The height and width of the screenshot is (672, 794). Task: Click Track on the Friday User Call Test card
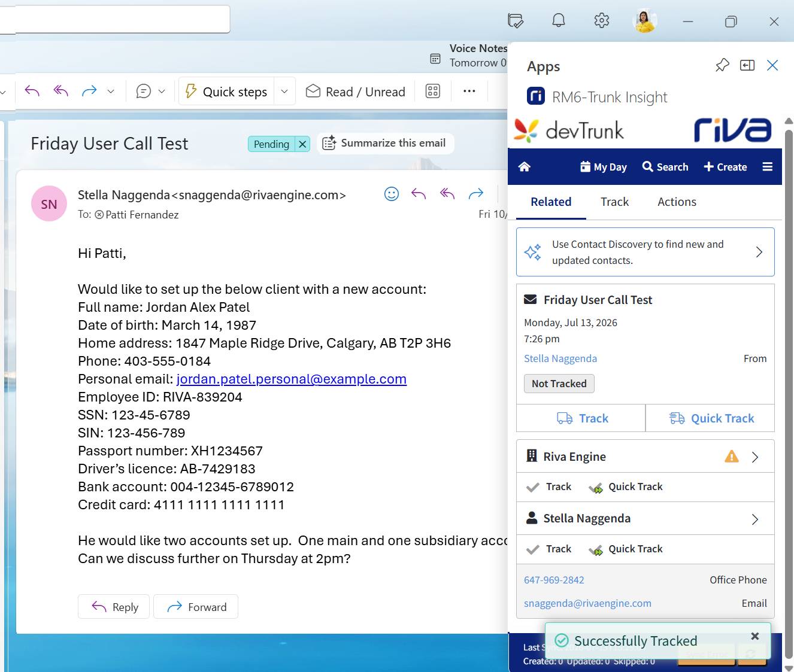click(581, 418)
